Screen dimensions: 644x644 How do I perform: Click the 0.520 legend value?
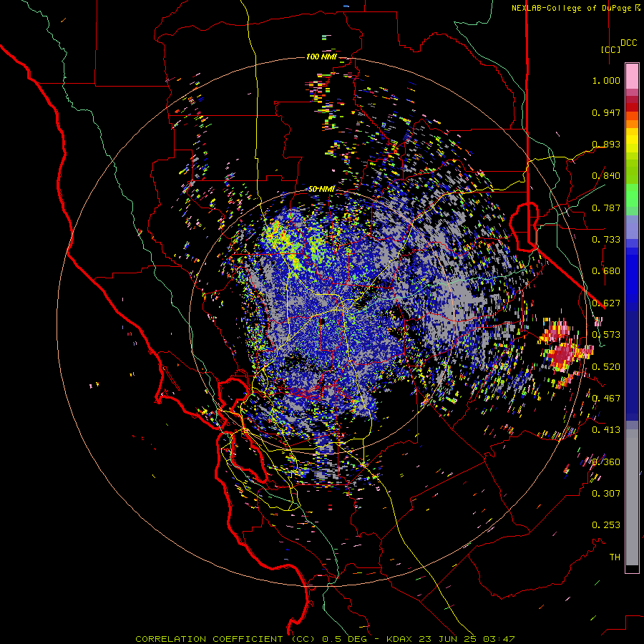[606, 367]
